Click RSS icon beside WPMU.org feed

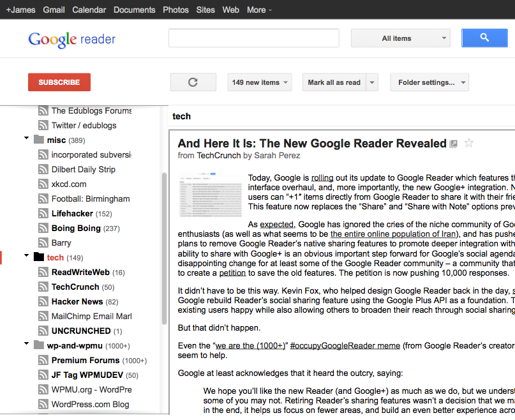tap(43, 389)
